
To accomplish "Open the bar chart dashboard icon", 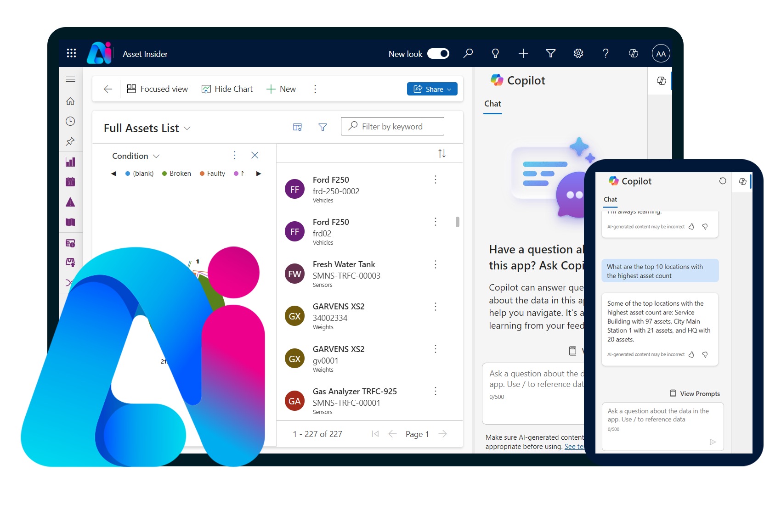I will 70,162.
